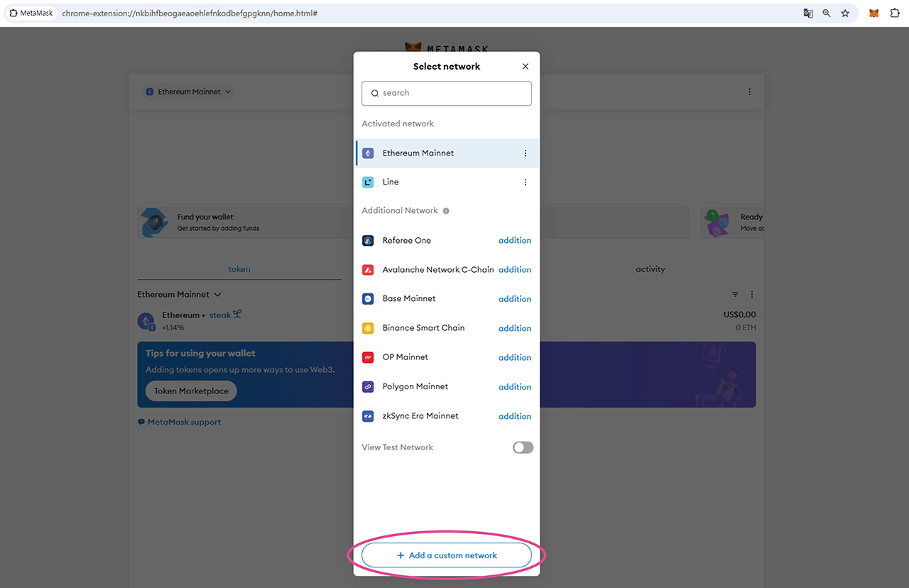Open the token sort filter icon
Screen dimensions: 909x588
pos(735,295)
